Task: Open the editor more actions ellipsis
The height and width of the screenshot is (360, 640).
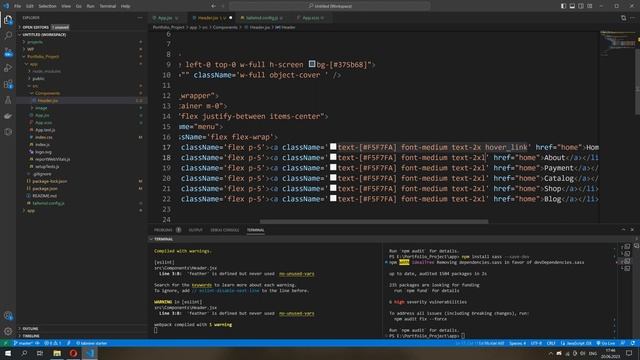Action: tap(632, 18)
